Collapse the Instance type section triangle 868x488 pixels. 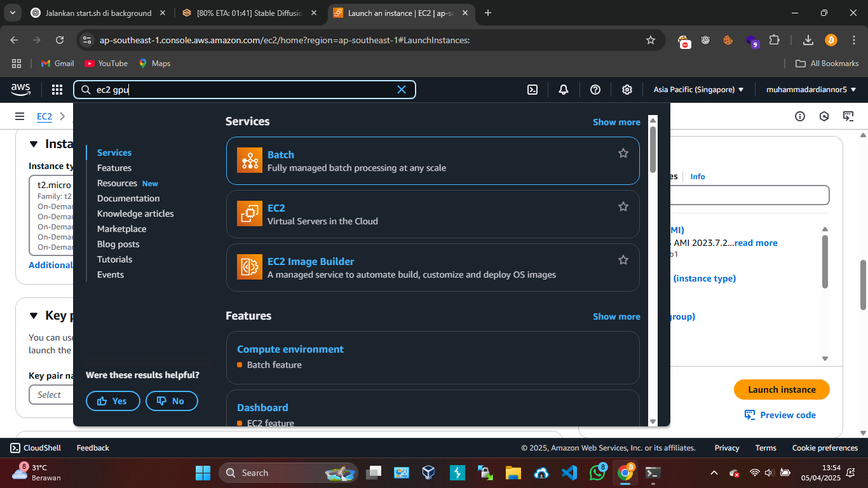34,144
